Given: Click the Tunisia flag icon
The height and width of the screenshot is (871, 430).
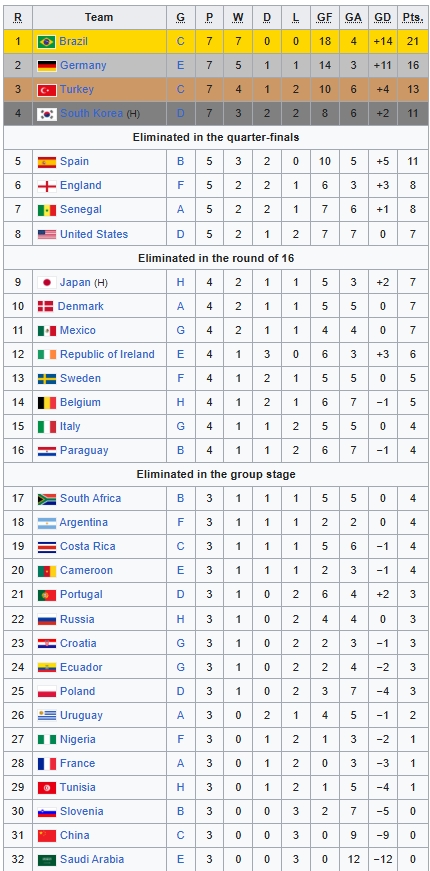Looking at the screenshot, I should 47,788.
